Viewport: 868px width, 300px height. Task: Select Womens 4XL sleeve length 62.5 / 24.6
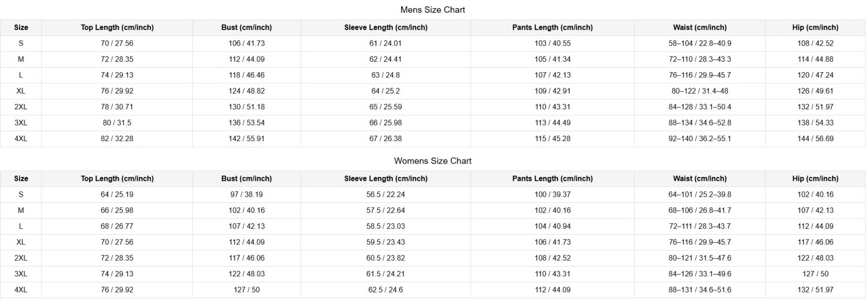point(385,290)
